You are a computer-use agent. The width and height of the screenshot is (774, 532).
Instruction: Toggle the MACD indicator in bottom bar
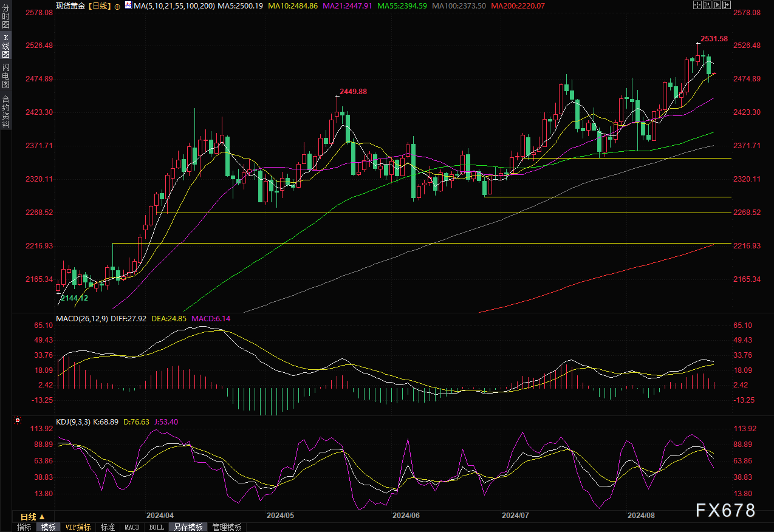pos(132,527)
